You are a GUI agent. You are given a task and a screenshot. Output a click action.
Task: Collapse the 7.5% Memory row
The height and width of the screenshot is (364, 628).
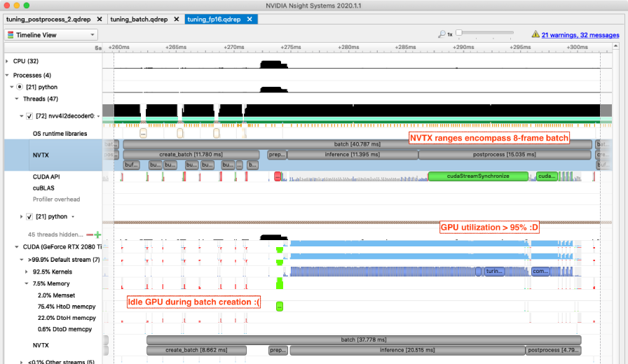[27, 283]
